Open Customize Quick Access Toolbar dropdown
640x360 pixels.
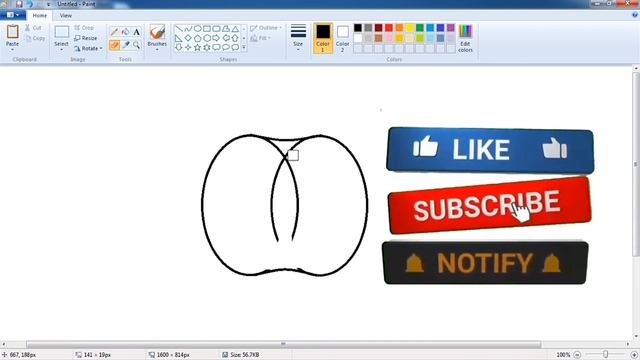(49, 4)
